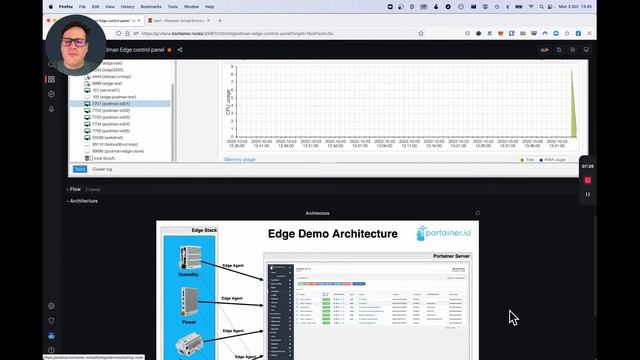The image size is (640, 360).
Task: Share the dashboard using share icon
Action: pyautogui.click(x=180, y=50)
